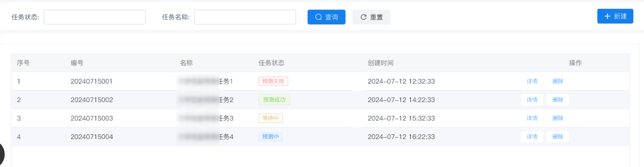Image resolution: width=644 pixels, height=167 pixels.
Task: Open 详情 for task 20240715001
Action: click(x=532, y=81)
